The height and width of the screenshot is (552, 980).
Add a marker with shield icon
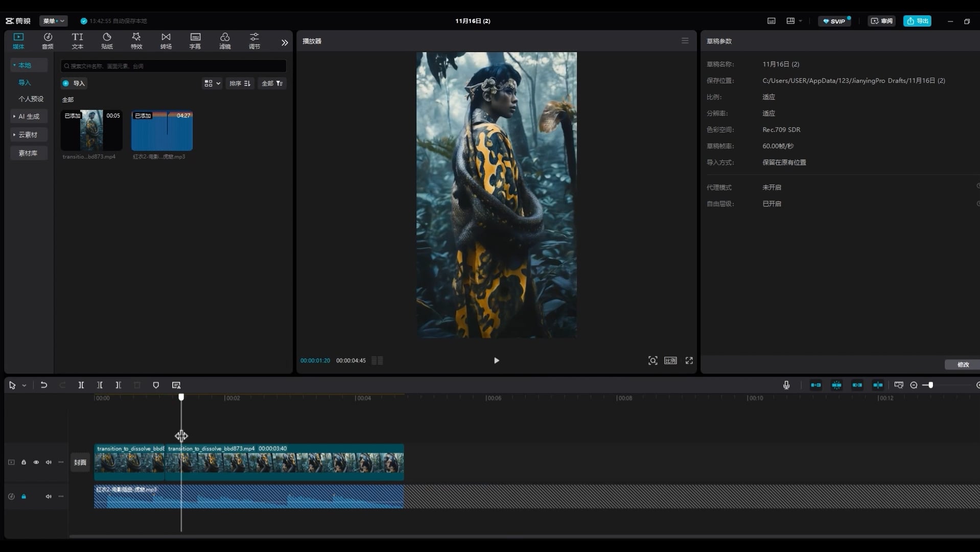(x=156, y=385)
